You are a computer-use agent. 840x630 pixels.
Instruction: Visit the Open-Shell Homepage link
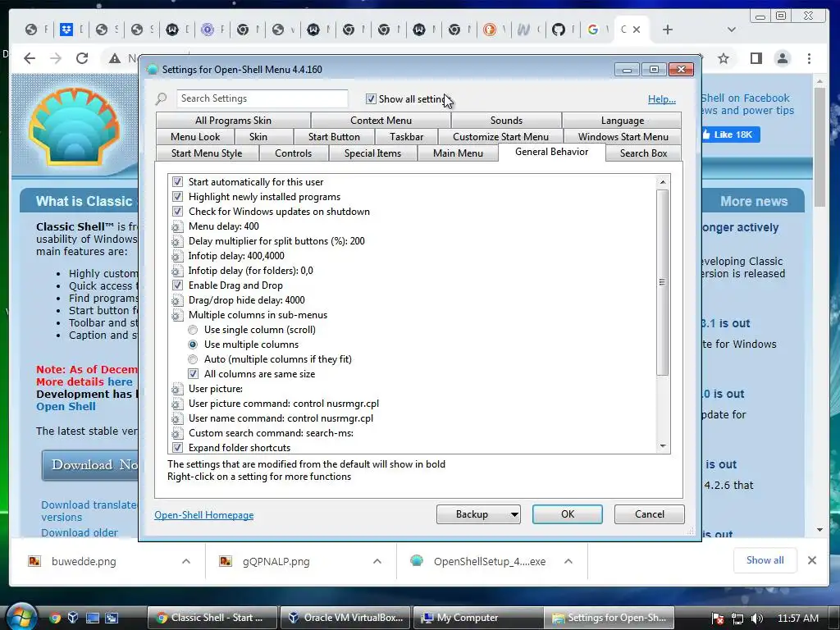[204, 515]
